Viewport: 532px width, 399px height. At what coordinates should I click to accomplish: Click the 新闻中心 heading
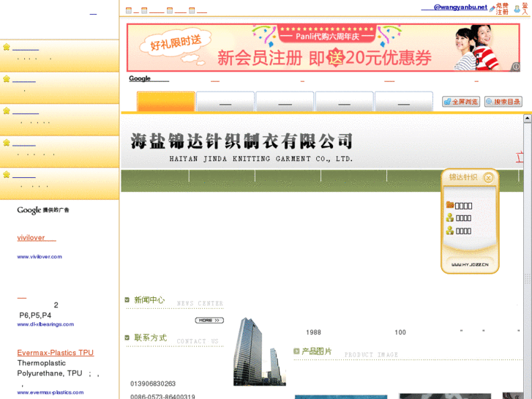click(x=149, y=300)
